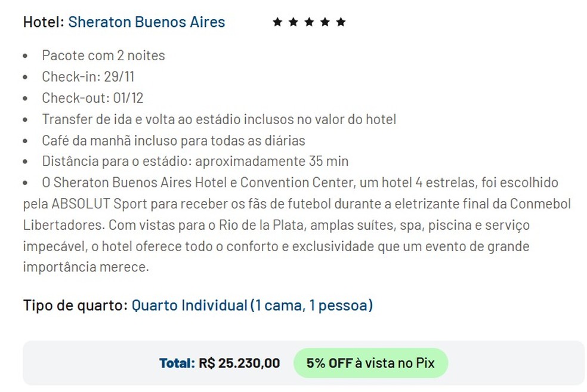587x392 pixels.
Task: Click the fourth star of the hotel rating
Action: tap(325, 22)
